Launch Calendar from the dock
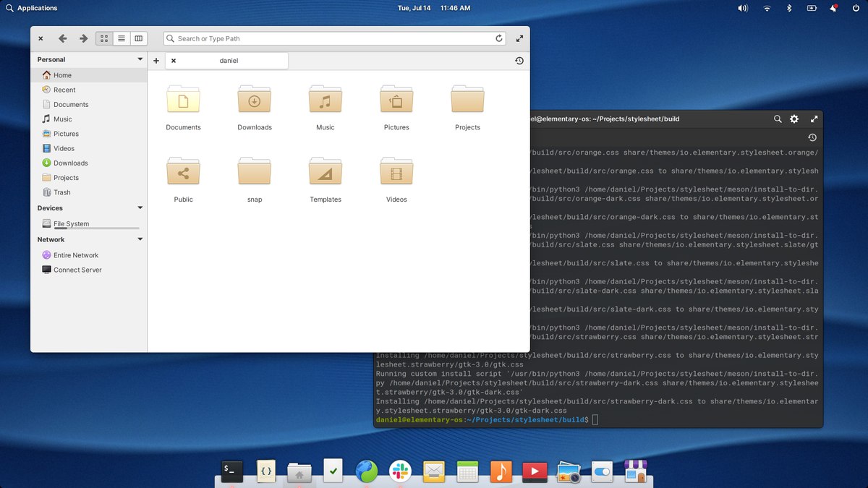Screen dimensions: 868x488 467,471
